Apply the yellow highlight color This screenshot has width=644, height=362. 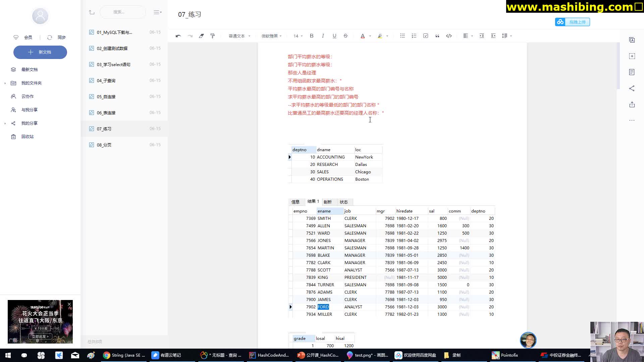(x=380, y=36)
